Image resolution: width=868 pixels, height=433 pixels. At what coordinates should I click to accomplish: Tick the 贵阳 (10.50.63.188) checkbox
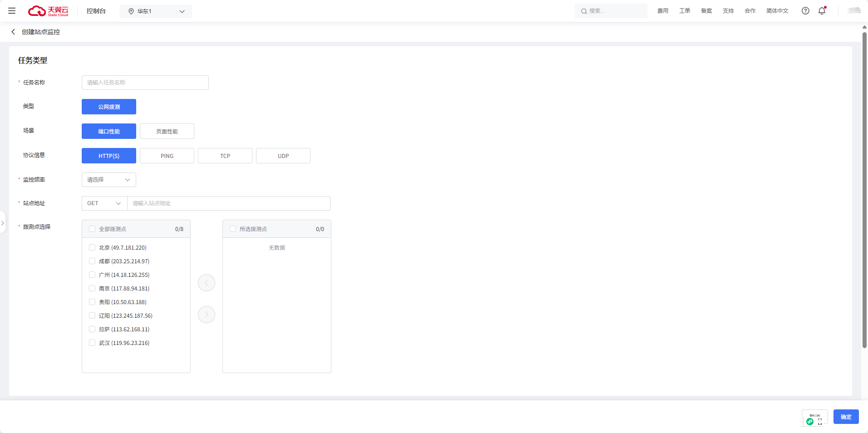[x=92, y=302]
